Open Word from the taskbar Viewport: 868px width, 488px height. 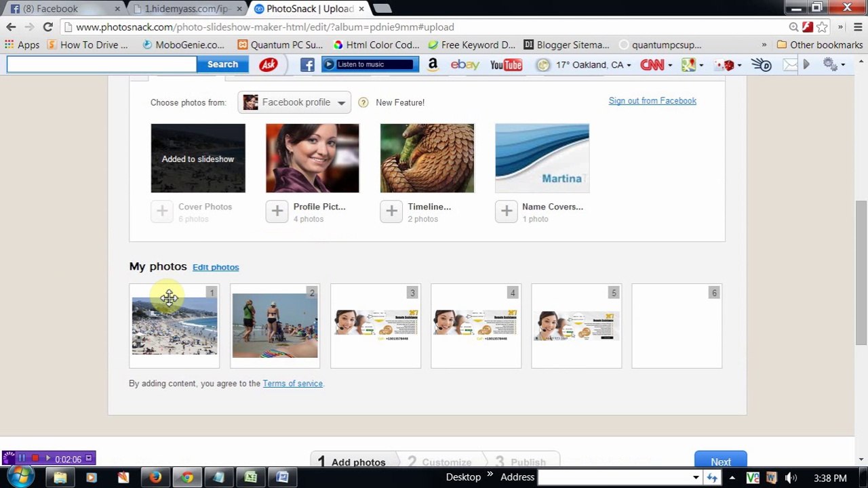click(x=282, y=477)
